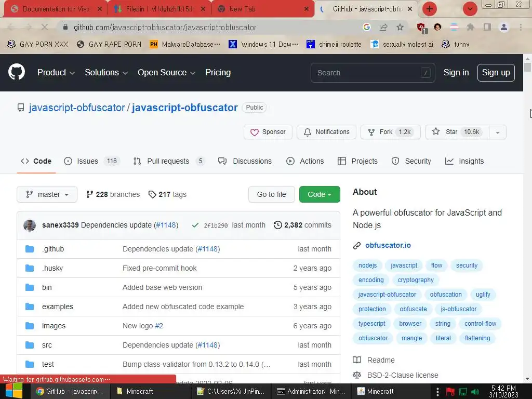Bookmark this page with star icon
The image size is (532, 399).
[x=400, y=27]
